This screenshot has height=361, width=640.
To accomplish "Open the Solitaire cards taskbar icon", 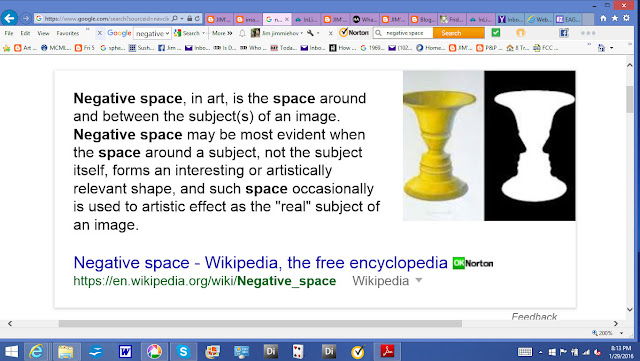I will (298, 351).
